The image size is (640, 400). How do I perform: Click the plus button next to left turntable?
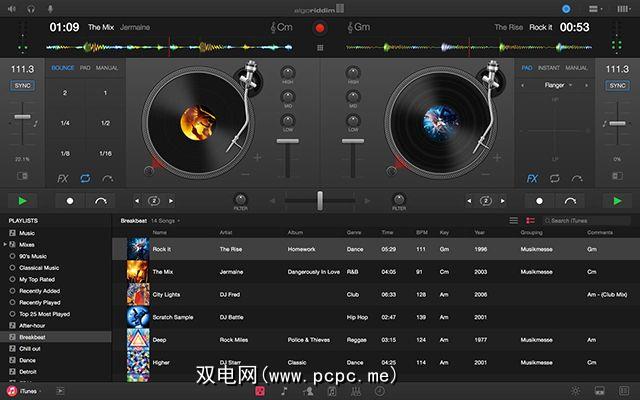257,157
